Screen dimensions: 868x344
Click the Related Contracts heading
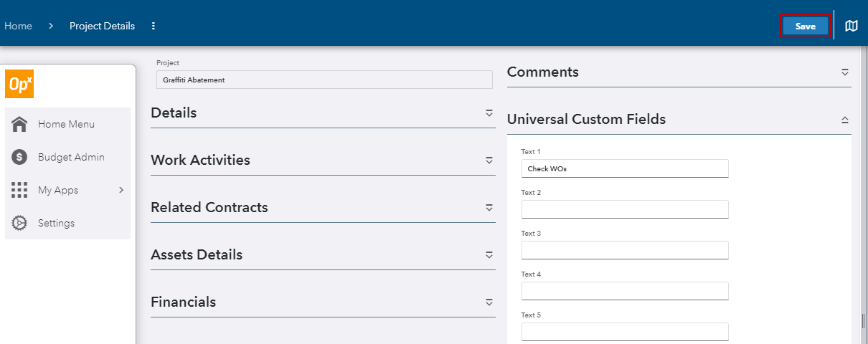(209, 207)
